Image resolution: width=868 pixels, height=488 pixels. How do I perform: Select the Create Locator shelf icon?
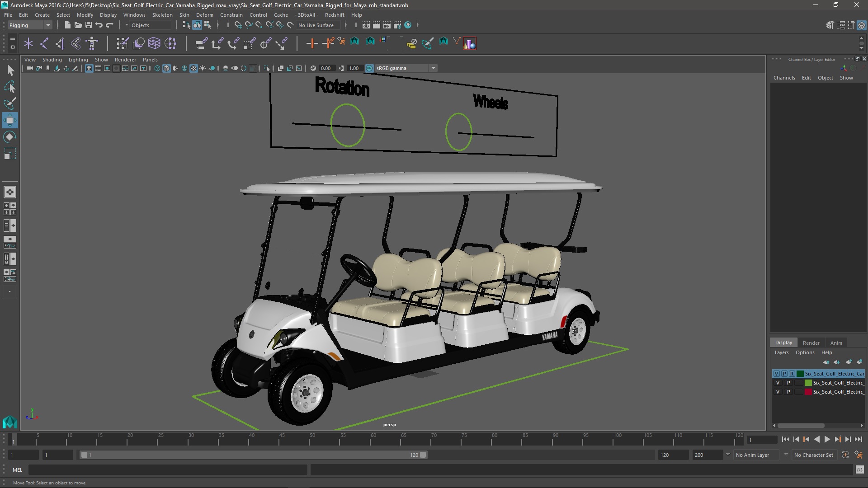pos(28,43)
